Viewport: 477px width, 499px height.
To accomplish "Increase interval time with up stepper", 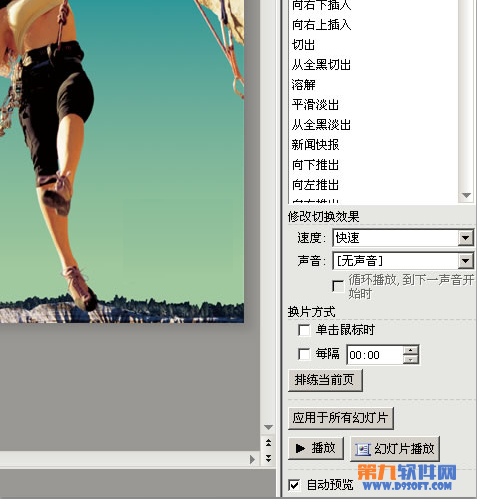I will tap(411, 350).
